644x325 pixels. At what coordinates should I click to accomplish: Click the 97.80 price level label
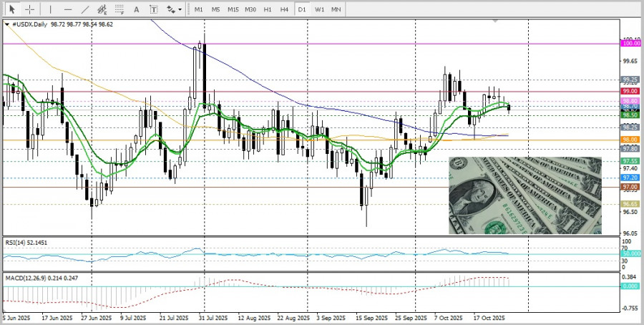pyautogui.click(x=630, y=148)
